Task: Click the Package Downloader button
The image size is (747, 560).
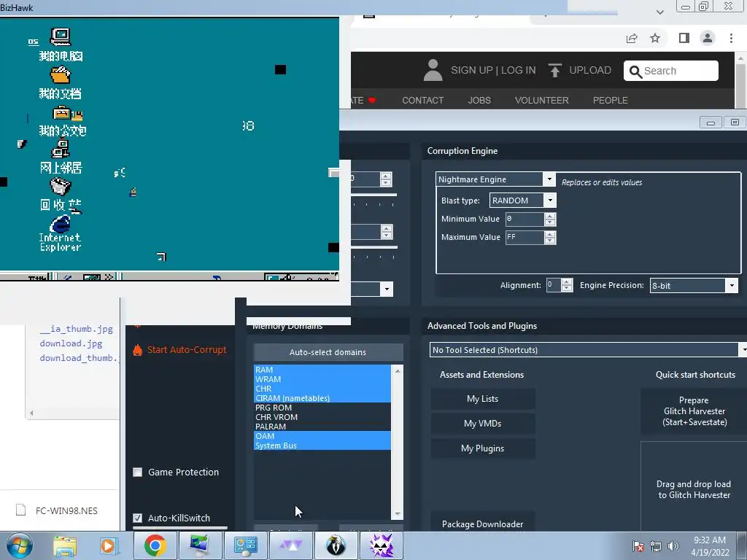Action: click(x=483, y=523)
